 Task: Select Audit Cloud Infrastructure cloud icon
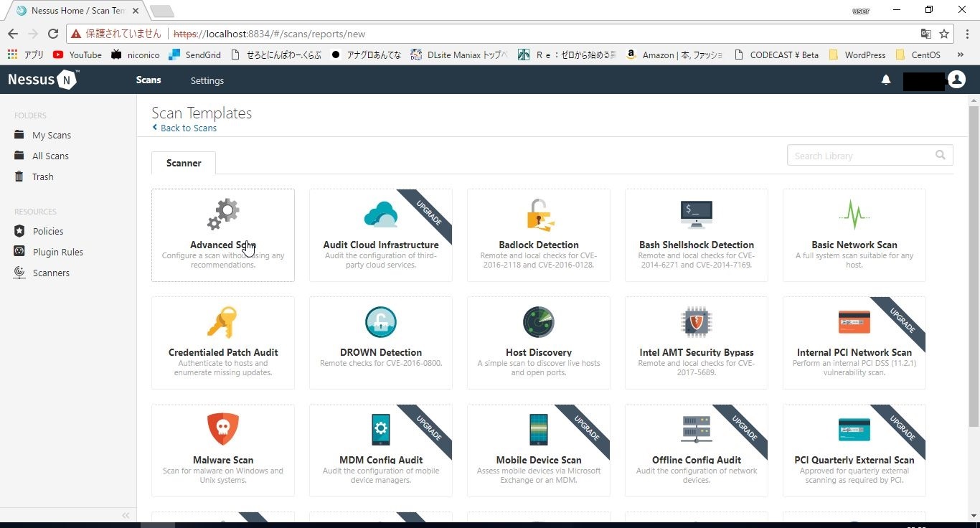(380, 214)
